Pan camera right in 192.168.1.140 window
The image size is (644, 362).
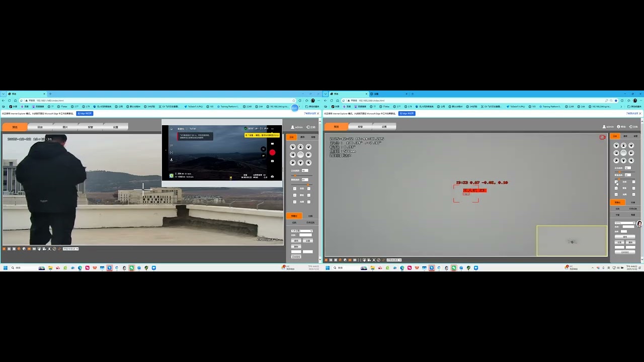coord(308,154)
